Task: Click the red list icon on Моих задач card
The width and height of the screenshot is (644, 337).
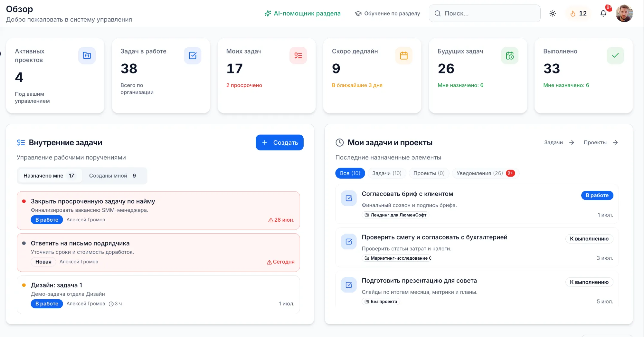Action: tap(298, 55)
